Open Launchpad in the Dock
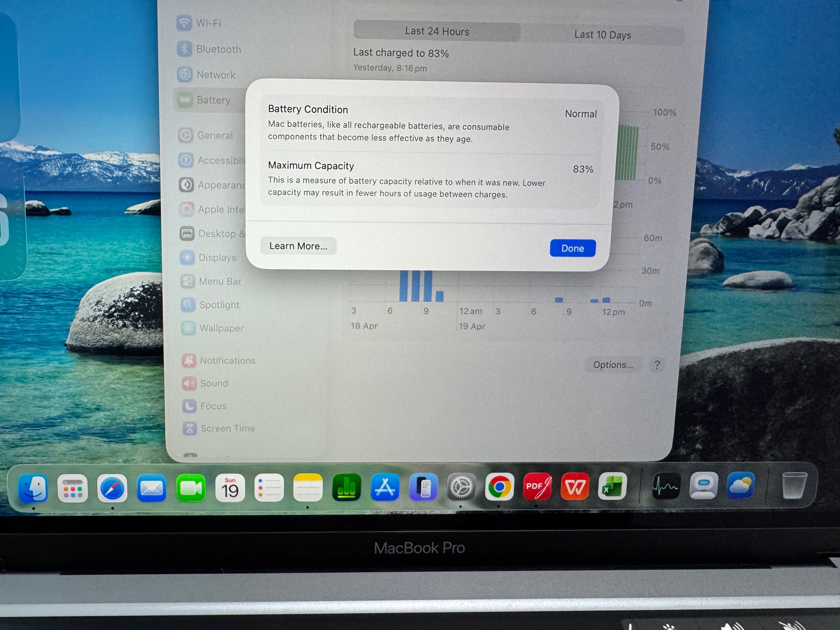 [73, 488]
